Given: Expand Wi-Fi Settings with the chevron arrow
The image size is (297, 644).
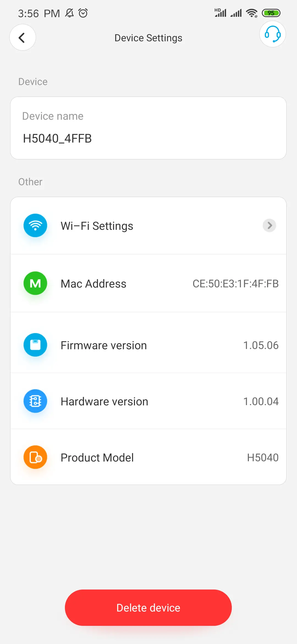Looking at the screenshot, I should [x=269, y=225].
